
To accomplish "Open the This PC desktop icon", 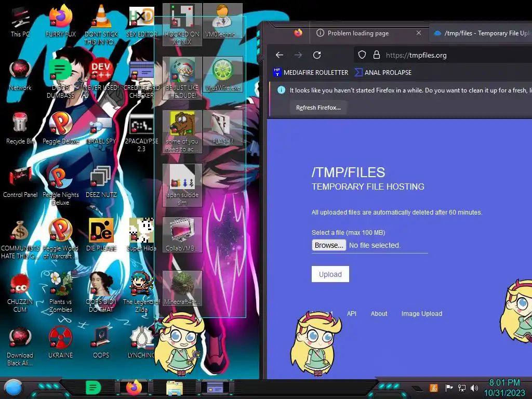I will coord(20,22).
